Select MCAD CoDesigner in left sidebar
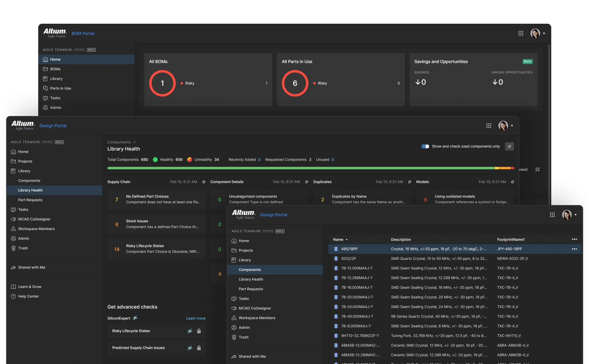The image size is (590, 364). [34, 219]
